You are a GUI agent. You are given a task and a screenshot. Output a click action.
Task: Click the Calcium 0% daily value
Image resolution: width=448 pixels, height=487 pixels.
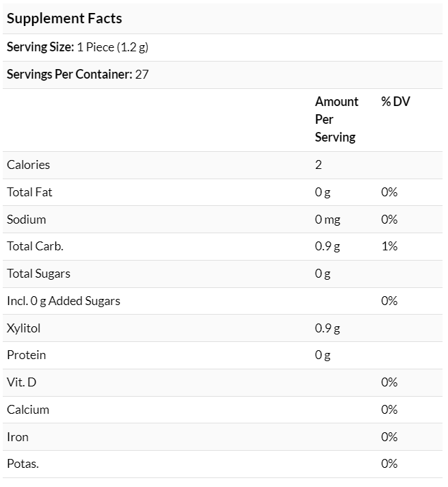coord(389,410)
